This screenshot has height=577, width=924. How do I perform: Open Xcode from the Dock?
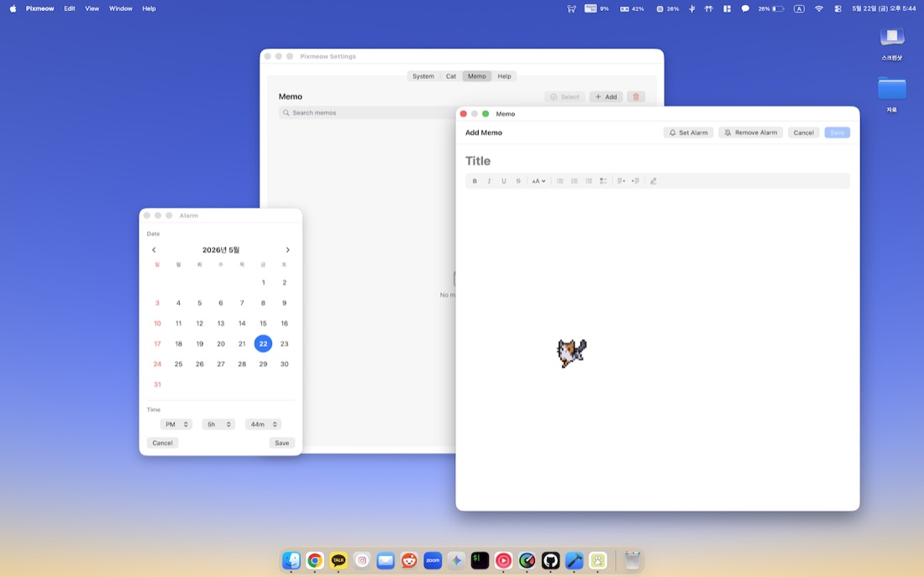point(574,560)
